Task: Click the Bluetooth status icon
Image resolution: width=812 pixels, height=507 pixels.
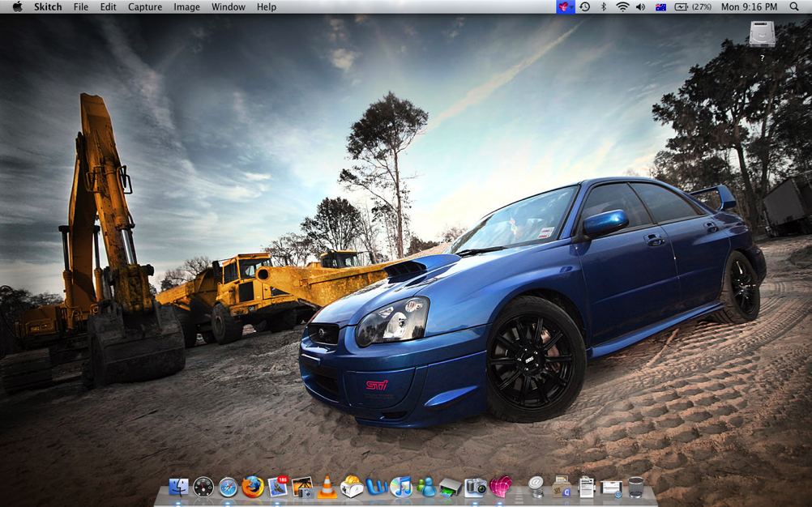Action: coord(603,6)
